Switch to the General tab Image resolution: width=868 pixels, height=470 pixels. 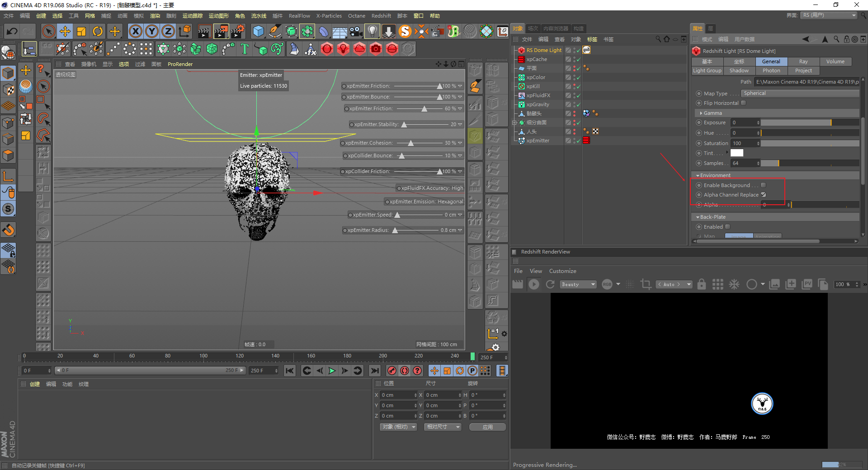771,61
